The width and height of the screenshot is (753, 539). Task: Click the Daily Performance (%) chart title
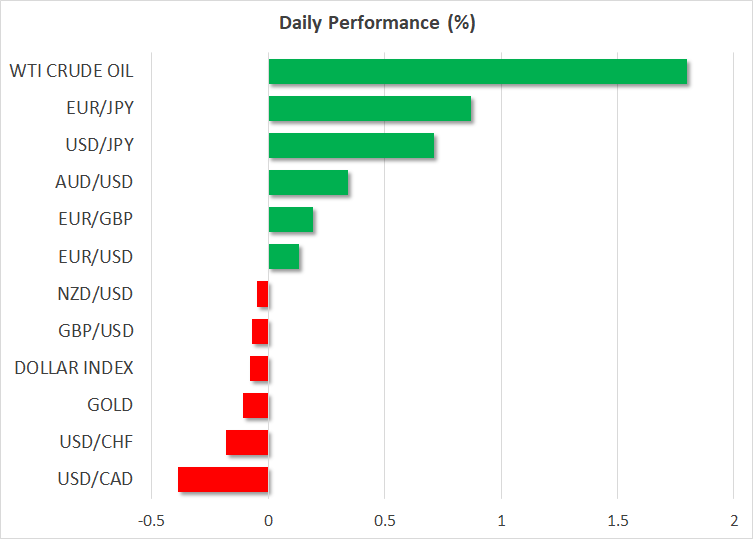coord(375,23)
